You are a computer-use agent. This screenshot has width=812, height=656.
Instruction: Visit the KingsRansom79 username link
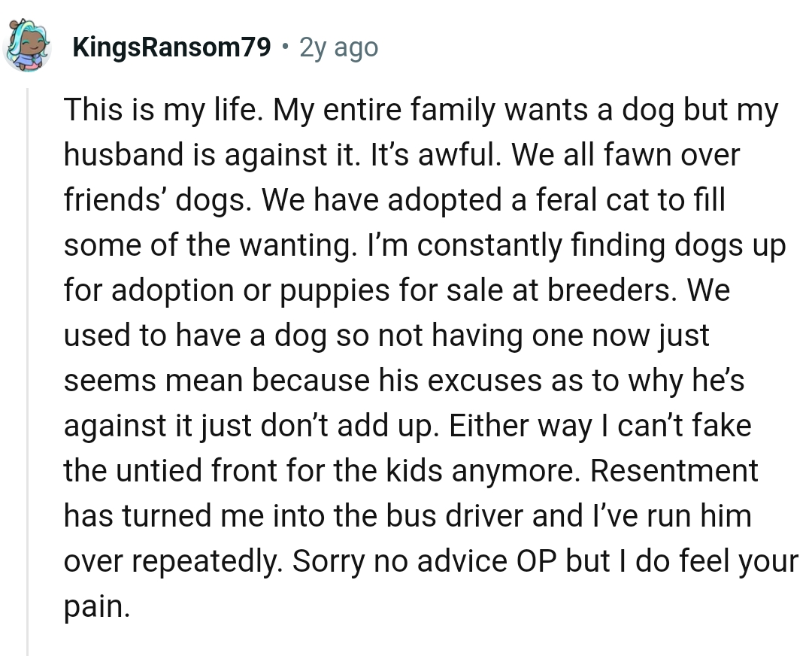(171, 47)
